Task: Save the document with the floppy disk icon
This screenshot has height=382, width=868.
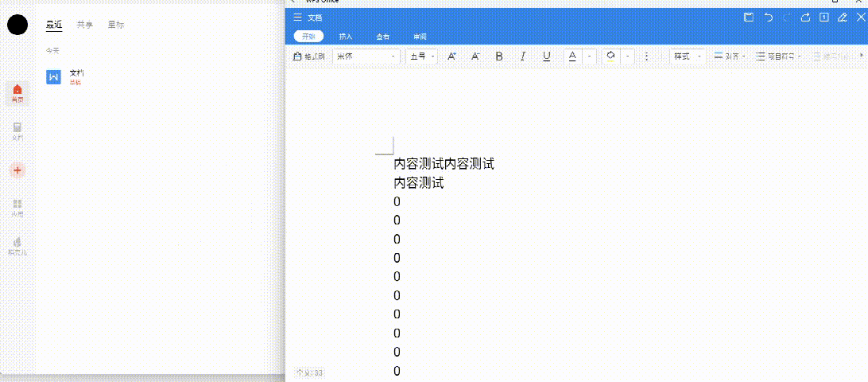Action: [x=749, y=18]
